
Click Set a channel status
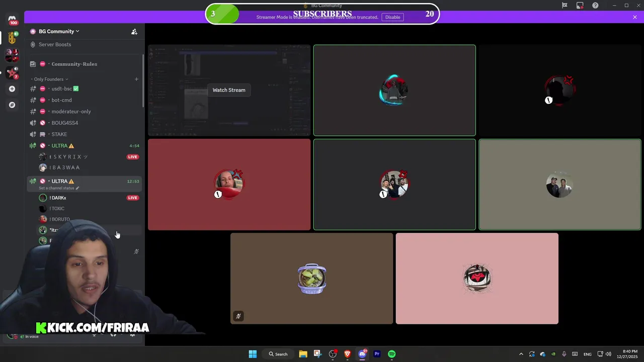coord(59,188)
